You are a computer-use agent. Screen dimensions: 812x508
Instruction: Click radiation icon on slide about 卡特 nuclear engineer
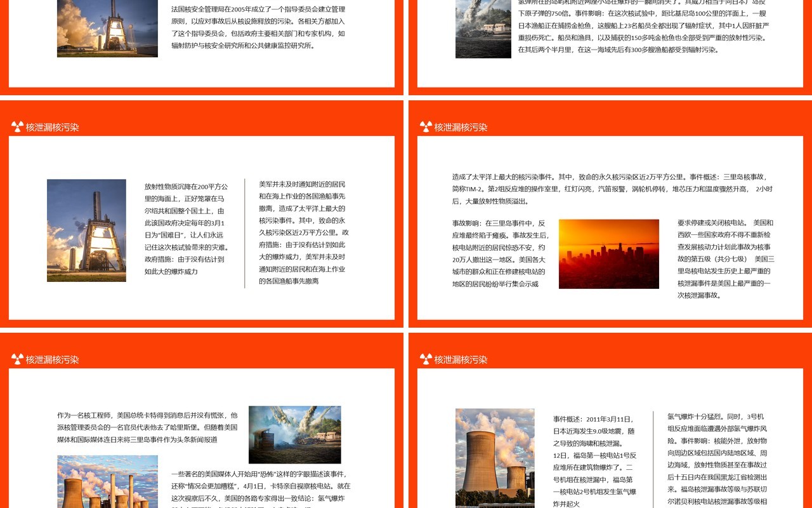(x=17, y=359)
